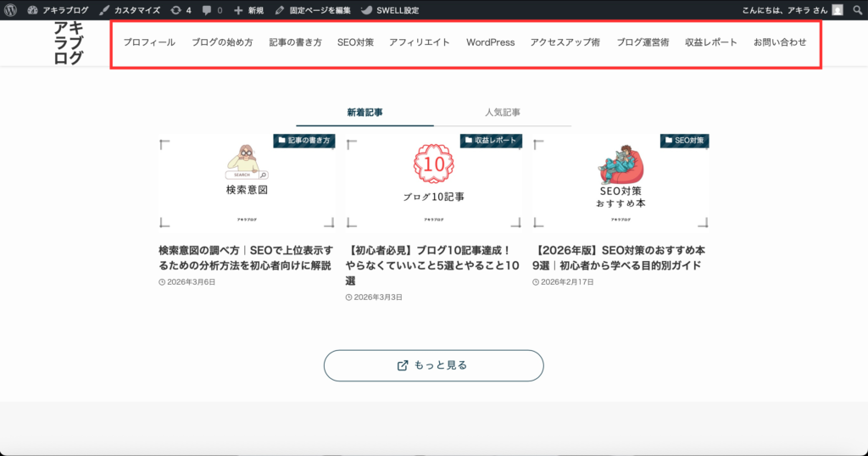Image resolution: width=868 pixels, height=456 pixels.
Task: Click カスタマイズ in the admin bar
Action: 130,10
